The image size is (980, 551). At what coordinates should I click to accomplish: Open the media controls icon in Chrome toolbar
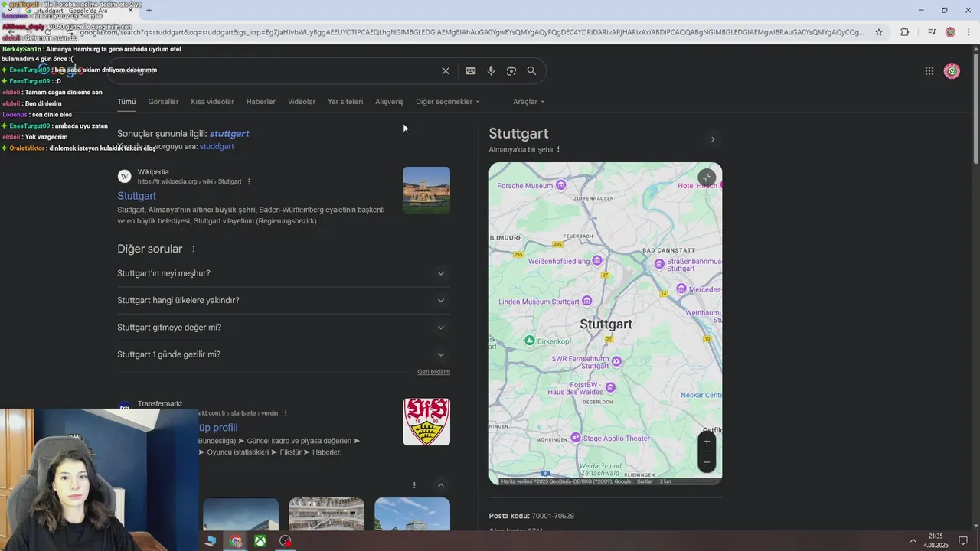coord(932,32)
